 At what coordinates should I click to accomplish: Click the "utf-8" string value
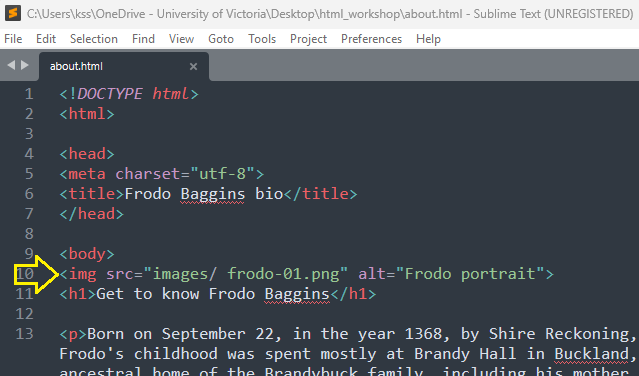(222, 174)
